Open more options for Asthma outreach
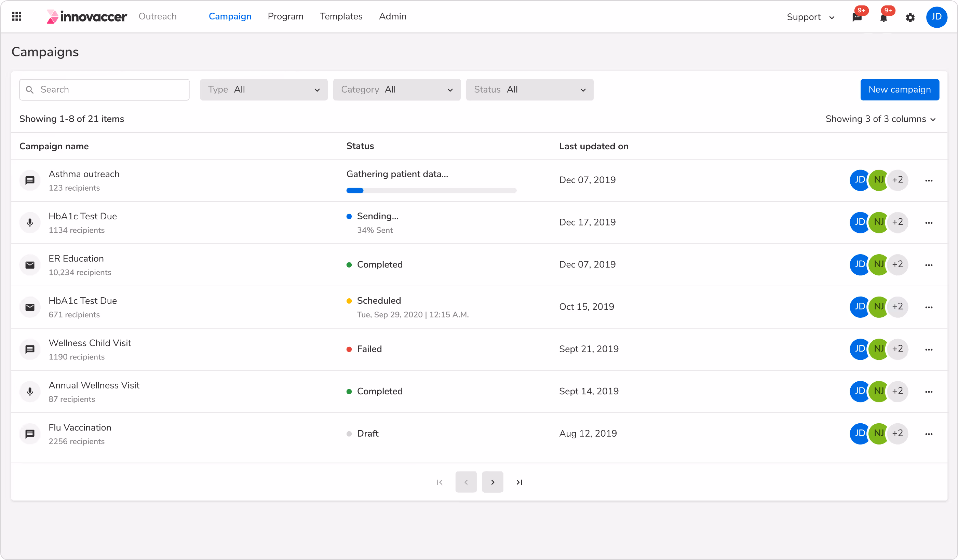The width and height of the screenshot is (958, 560). [929, 180]
